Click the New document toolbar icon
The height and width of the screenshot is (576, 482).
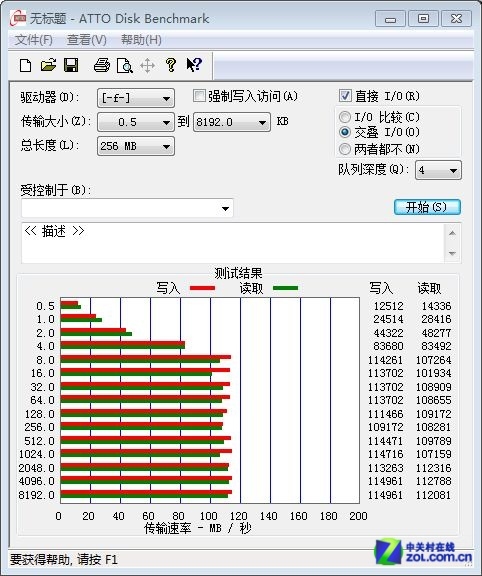click(25, 66)
